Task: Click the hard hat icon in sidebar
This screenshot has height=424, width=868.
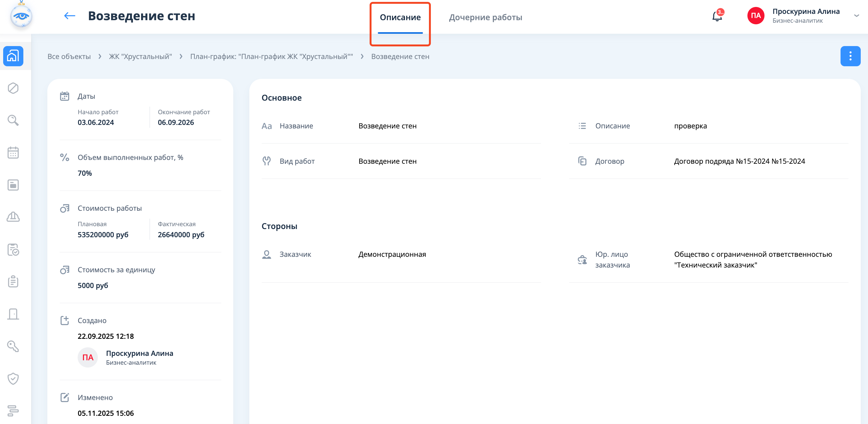Action: point(13,217)
